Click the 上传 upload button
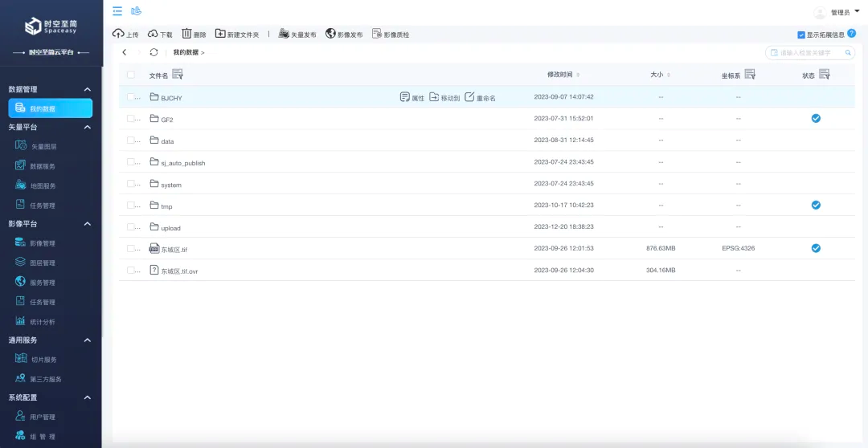868x448 pixels. tap(125, 35)
